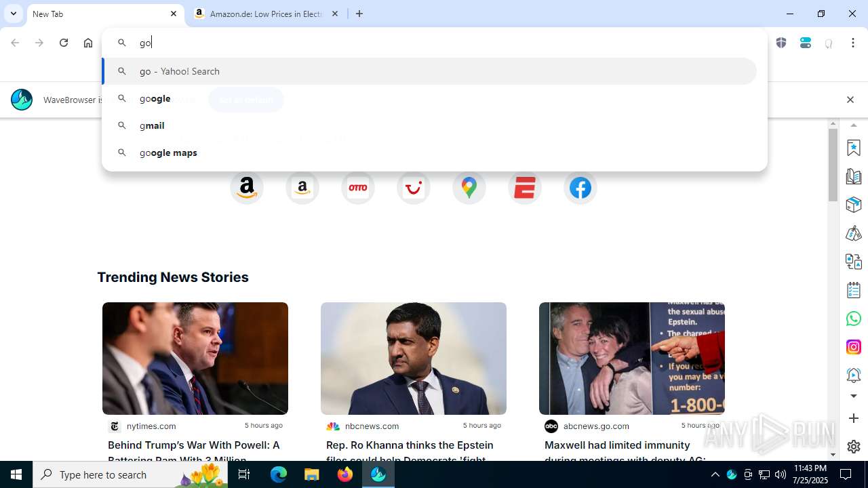This screenshot has width=868, height=488.
Task: Open the Facebook shortcut tile
Action: point(580,188)
